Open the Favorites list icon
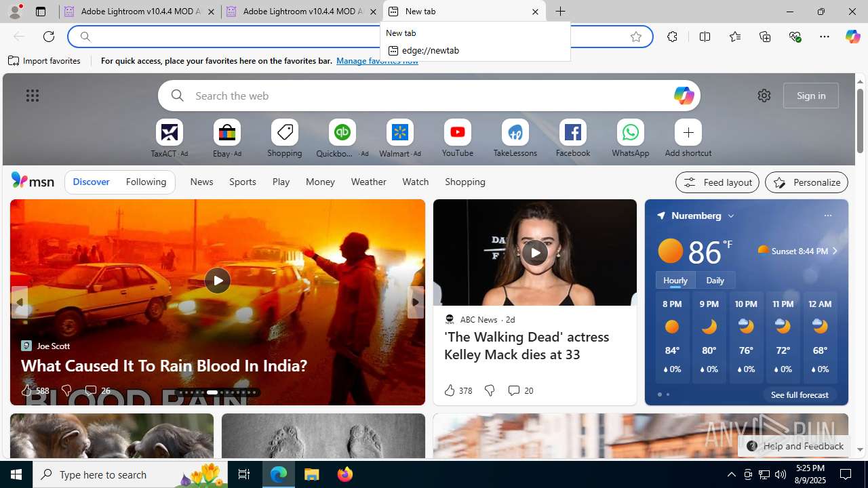The height and width of the screenshot is (488, 868). tap(735, 37)
